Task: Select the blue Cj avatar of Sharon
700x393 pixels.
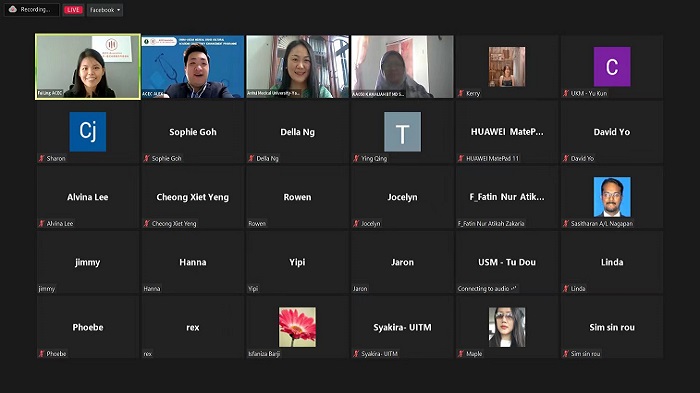Action: click(x=88, y=132)
